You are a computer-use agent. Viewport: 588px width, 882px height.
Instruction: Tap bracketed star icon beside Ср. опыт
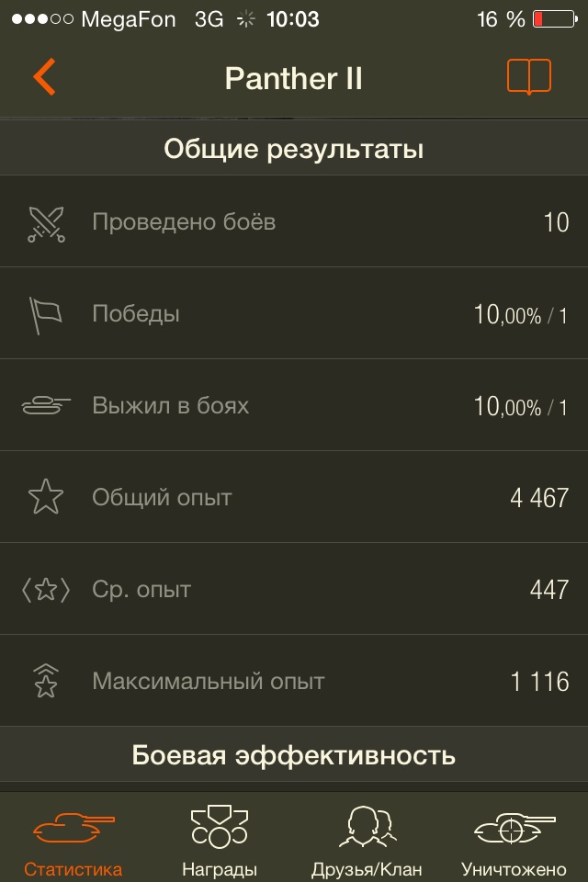(x=45, y=590)
